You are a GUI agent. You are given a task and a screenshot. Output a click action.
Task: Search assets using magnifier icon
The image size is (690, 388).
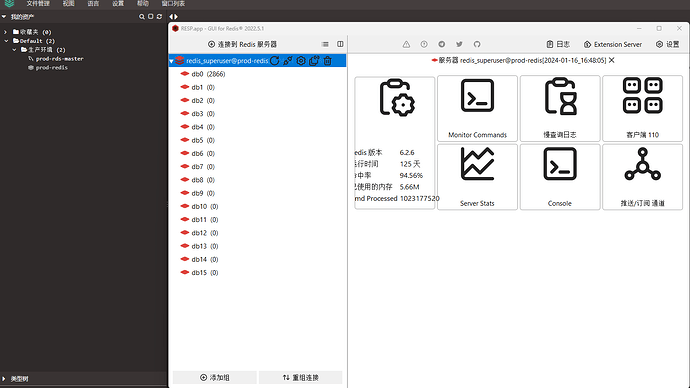142,17
